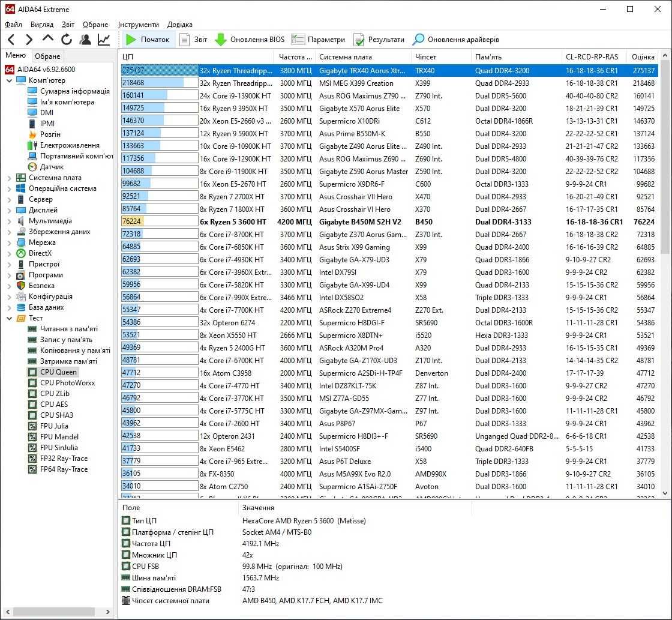Click Оновлення BIOS toolbar button

[250, 40]
